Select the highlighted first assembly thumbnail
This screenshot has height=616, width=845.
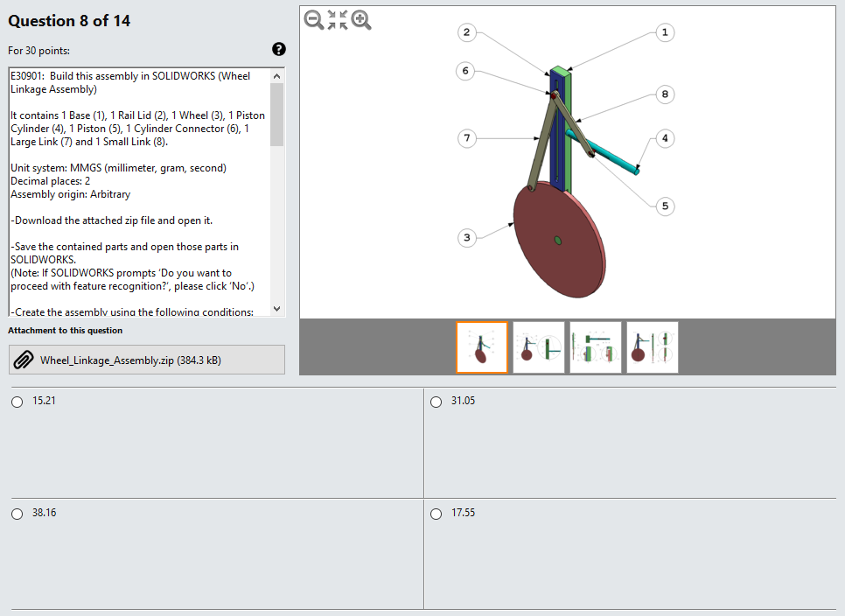pyautogui.click(x=482, y=346)
